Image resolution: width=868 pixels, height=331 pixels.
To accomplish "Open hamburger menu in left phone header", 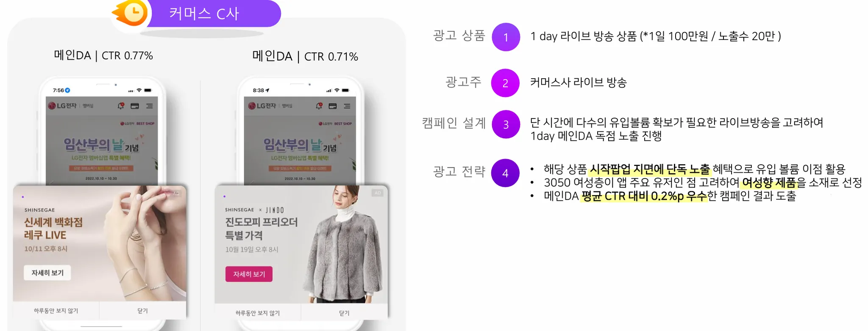I will point(149,106).
